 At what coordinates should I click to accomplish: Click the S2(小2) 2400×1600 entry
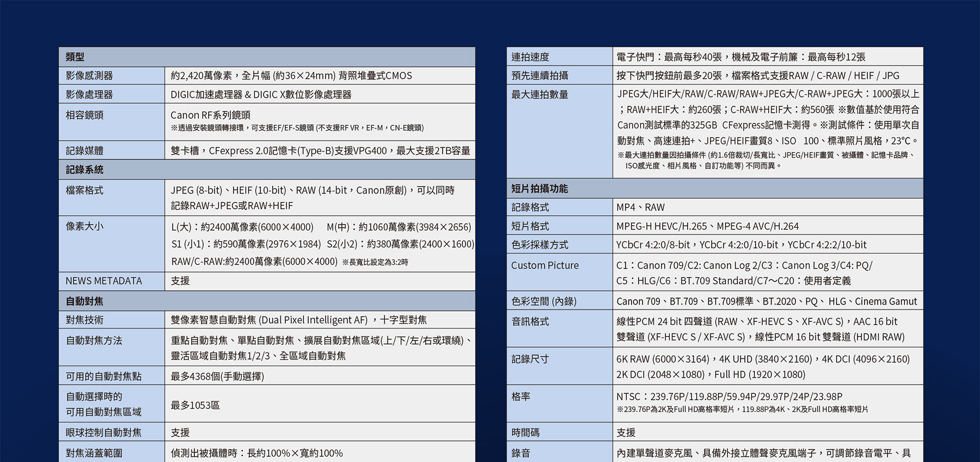401,244
